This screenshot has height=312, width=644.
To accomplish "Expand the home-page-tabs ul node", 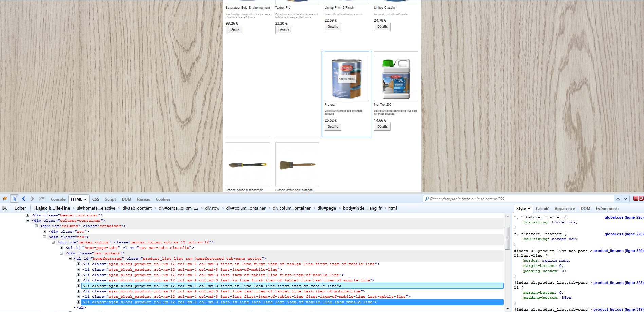I will (x=61, y=248).
